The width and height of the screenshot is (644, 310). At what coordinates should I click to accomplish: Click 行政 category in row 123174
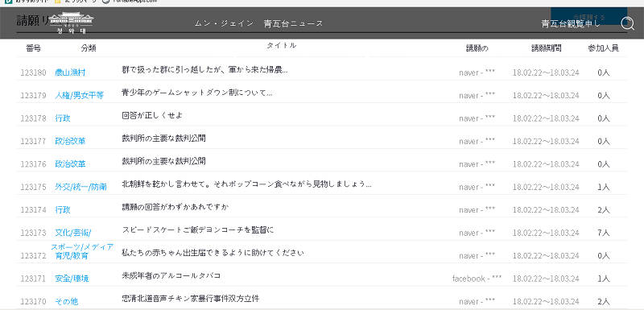63,210
